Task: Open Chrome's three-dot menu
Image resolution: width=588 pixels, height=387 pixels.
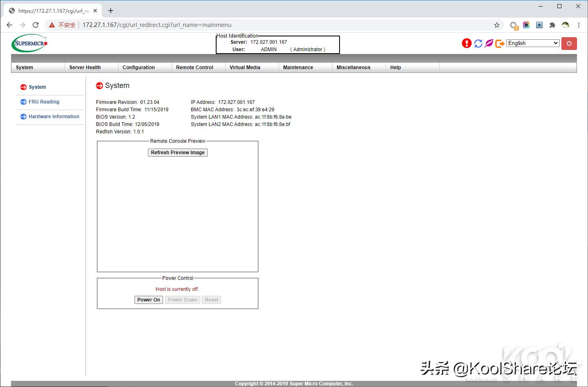Action: click(x=579, y=25)
